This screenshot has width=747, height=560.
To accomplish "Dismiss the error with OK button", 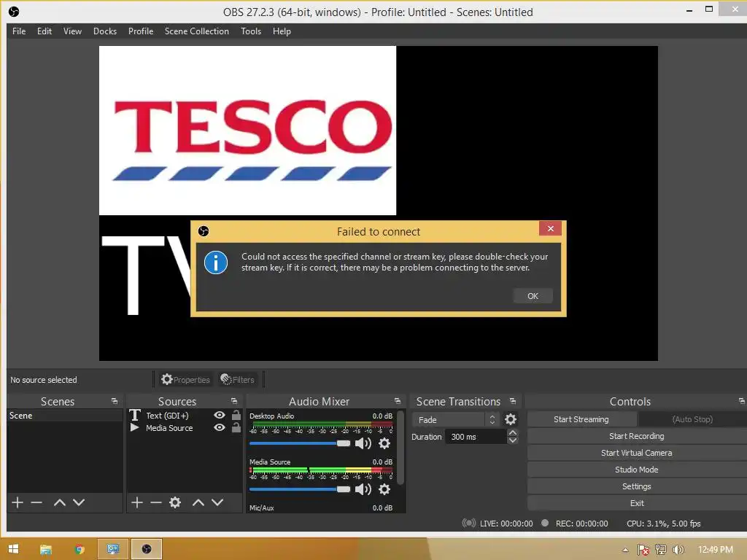I will tap(533, 296).
